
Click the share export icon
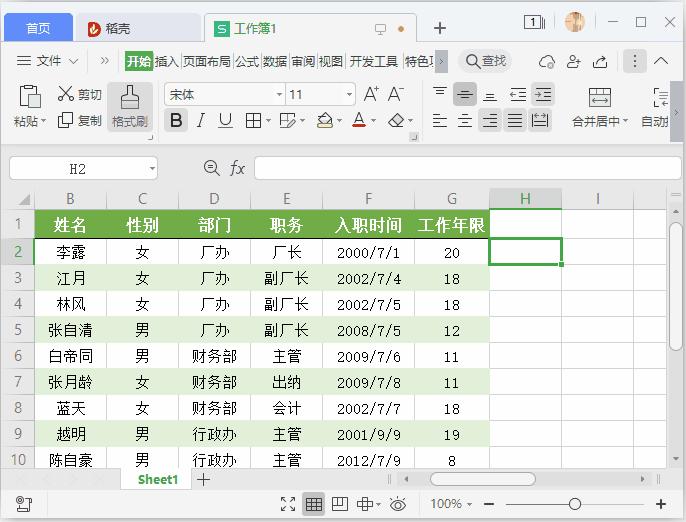pos(600,62)
